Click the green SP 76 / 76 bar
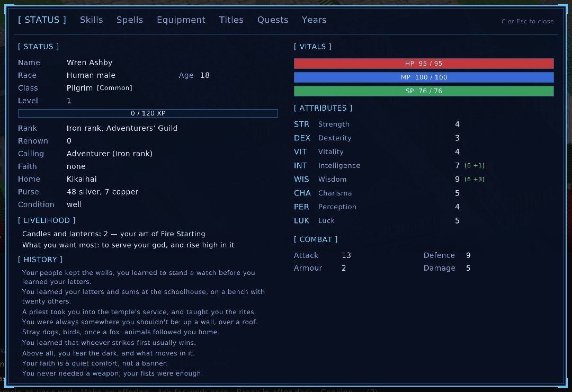Viewport: 572px width, 392px height. tap(424, 91)
